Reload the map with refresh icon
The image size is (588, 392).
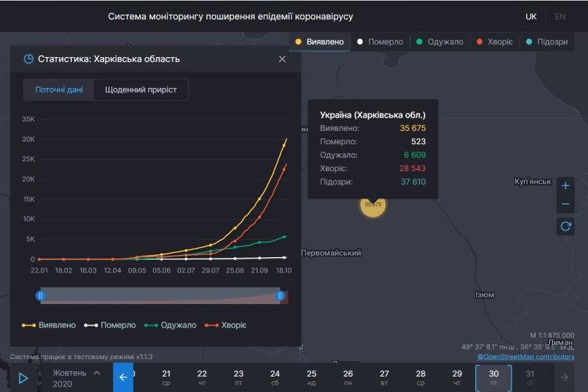coord(565,226)
